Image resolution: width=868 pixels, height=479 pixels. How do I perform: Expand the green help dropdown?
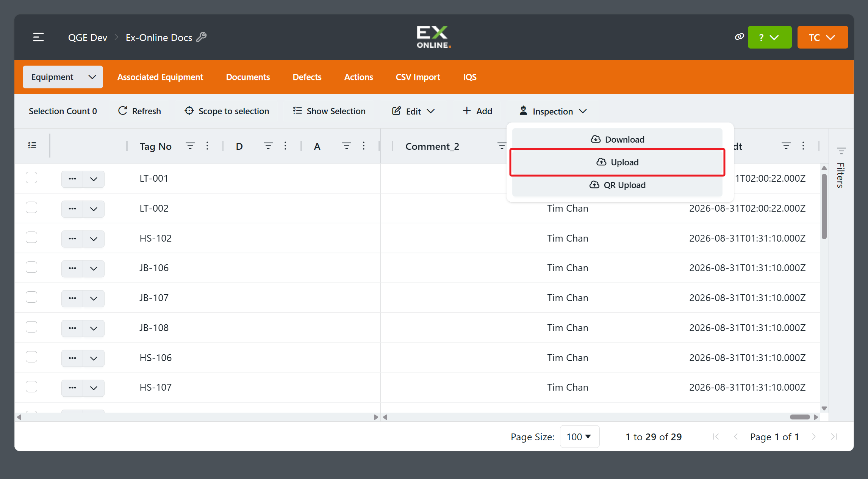click(x=769, y=37)
